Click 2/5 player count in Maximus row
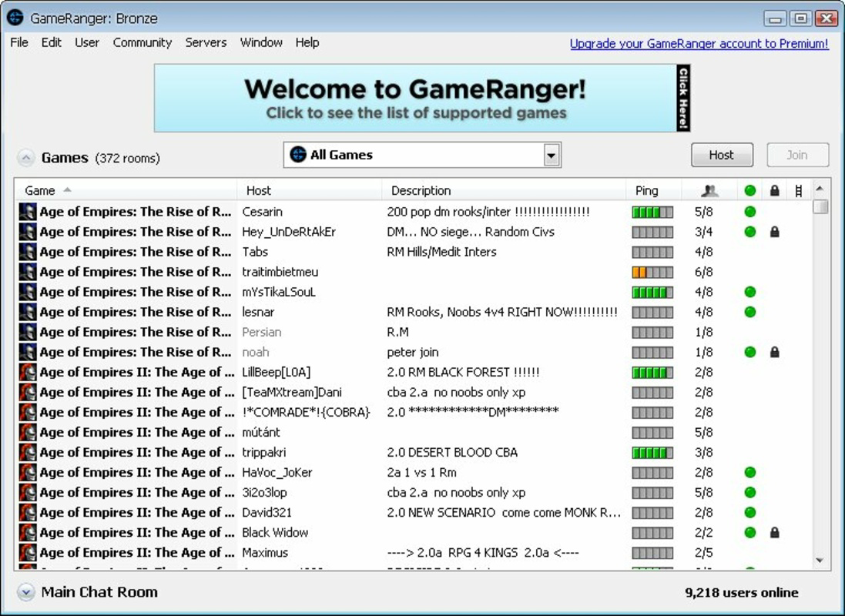 tap(704, 552)
